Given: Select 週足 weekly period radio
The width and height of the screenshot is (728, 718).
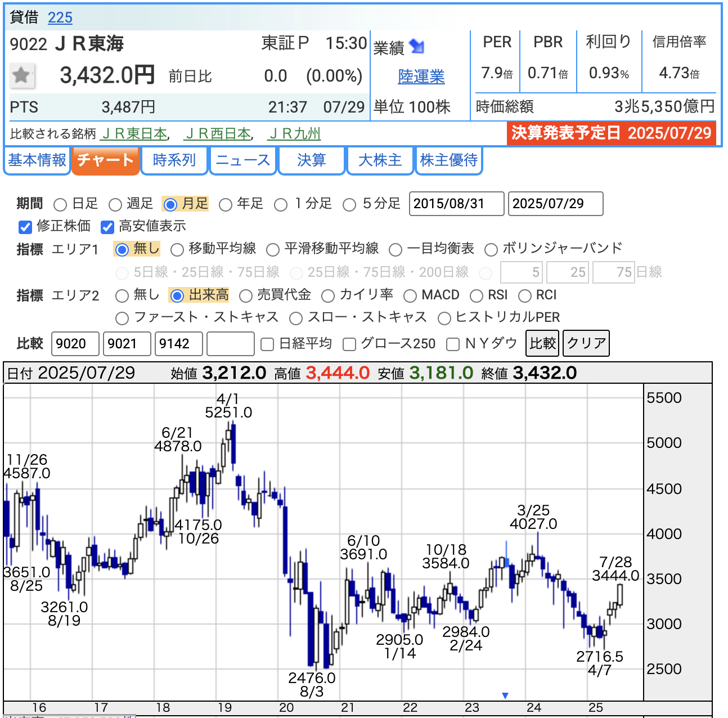Looking at the screenshot, I should [115, 204].
